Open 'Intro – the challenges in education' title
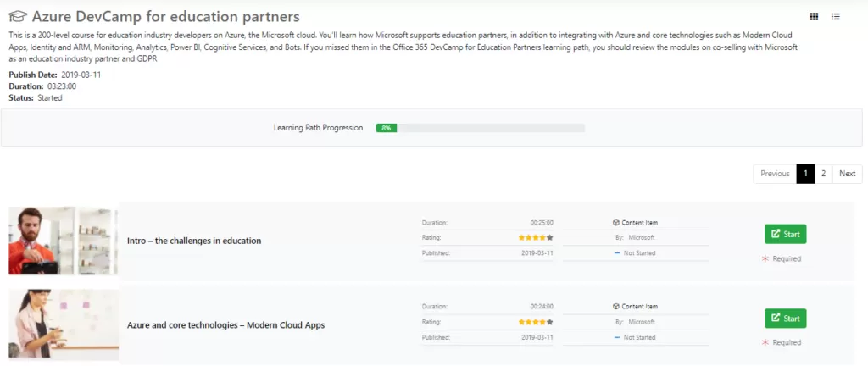Image resolution: width=868 pixels, height=366 pixels. pyautogui.click(x=194, y=241)
